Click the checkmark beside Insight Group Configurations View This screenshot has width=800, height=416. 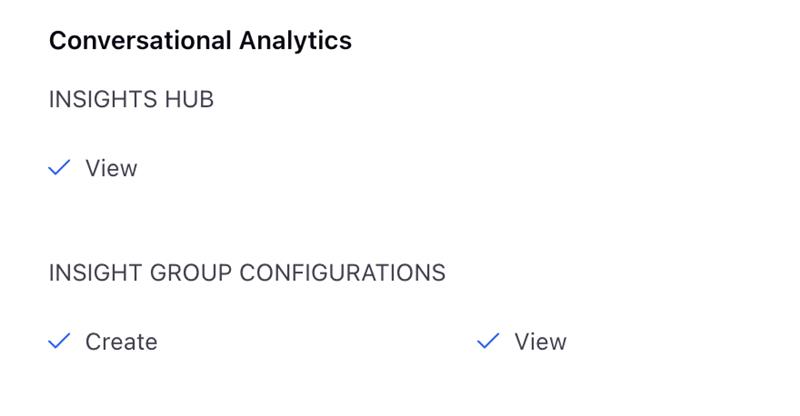[488, 341]
